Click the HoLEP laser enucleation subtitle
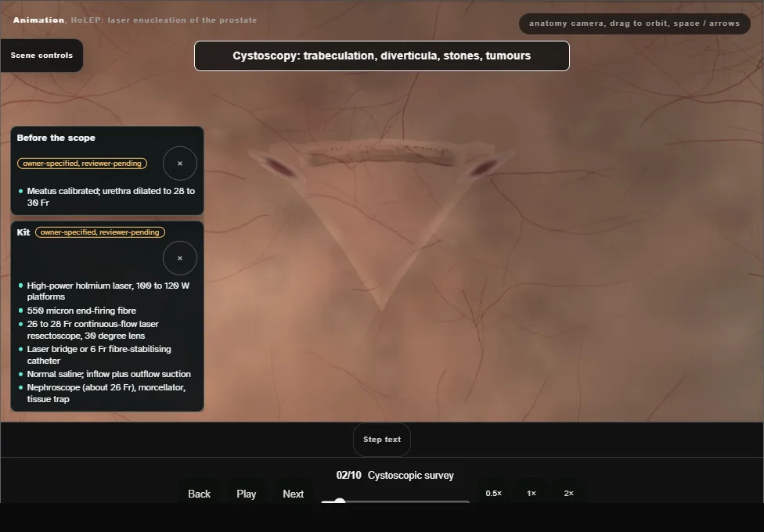 point(164,20)
